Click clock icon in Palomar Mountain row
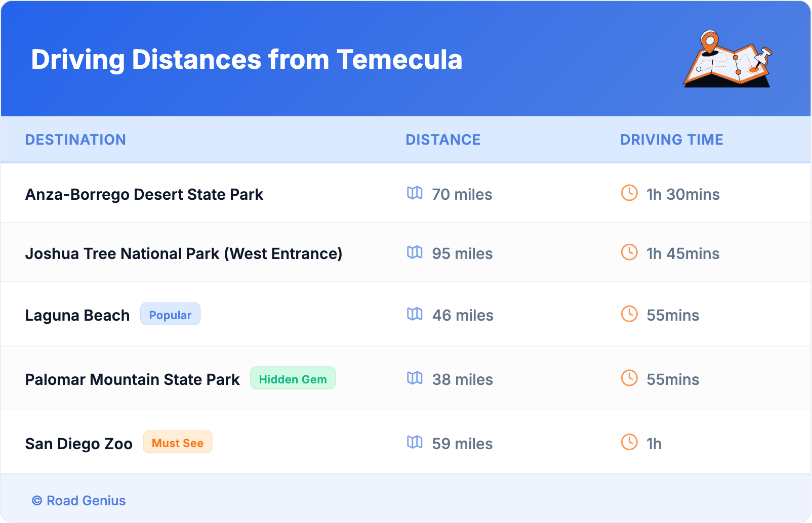Image resolution: width=812 pixels, height=523 pixels. click(x=629, y=378)
